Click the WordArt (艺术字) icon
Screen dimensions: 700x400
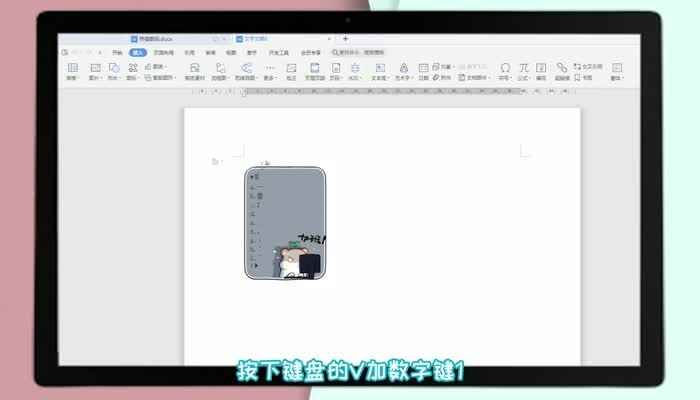point(401,69)
